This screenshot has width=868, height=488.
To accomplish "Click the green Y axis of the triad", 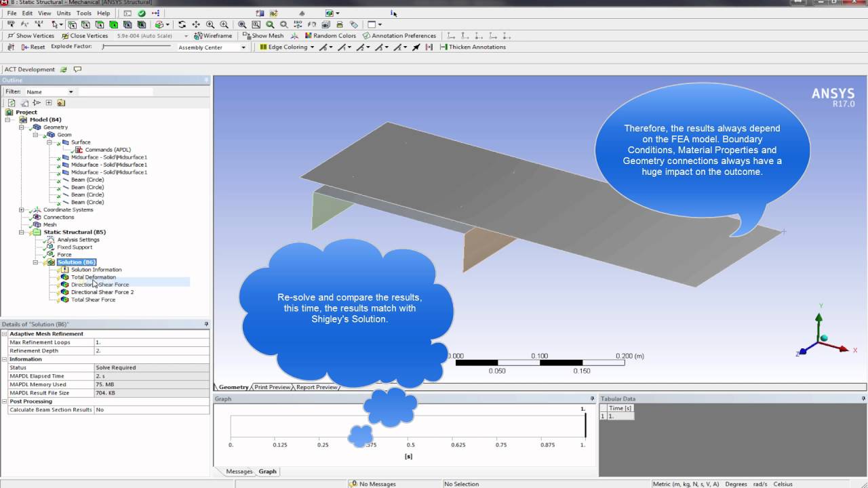I will pos(819,327).
